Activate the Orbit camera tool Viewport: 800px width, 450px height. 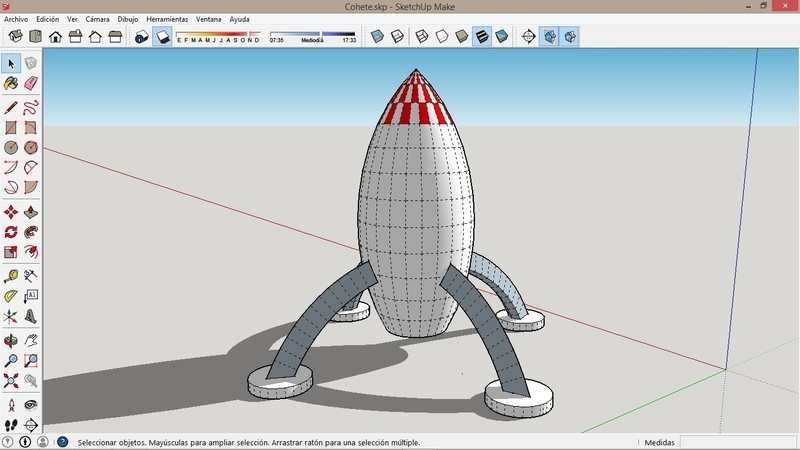point(11,340)
